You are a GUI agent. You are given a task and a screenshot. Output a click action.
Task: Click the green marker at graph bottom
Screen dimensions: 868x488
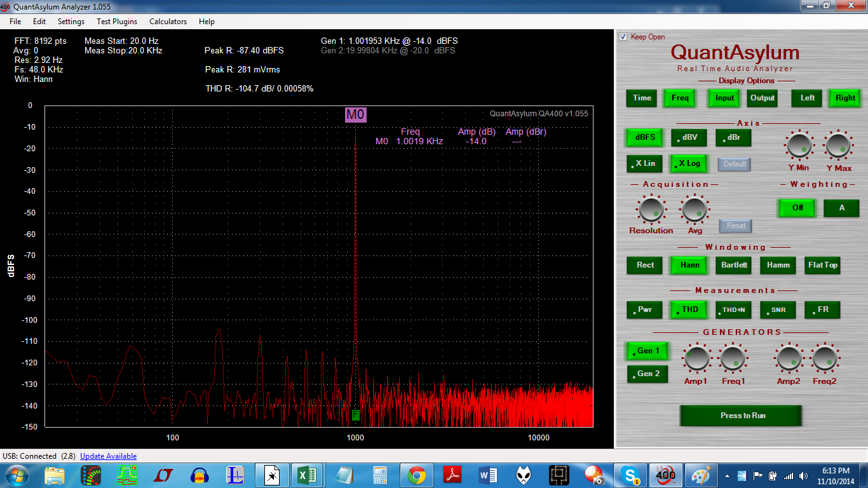(356, 415)
